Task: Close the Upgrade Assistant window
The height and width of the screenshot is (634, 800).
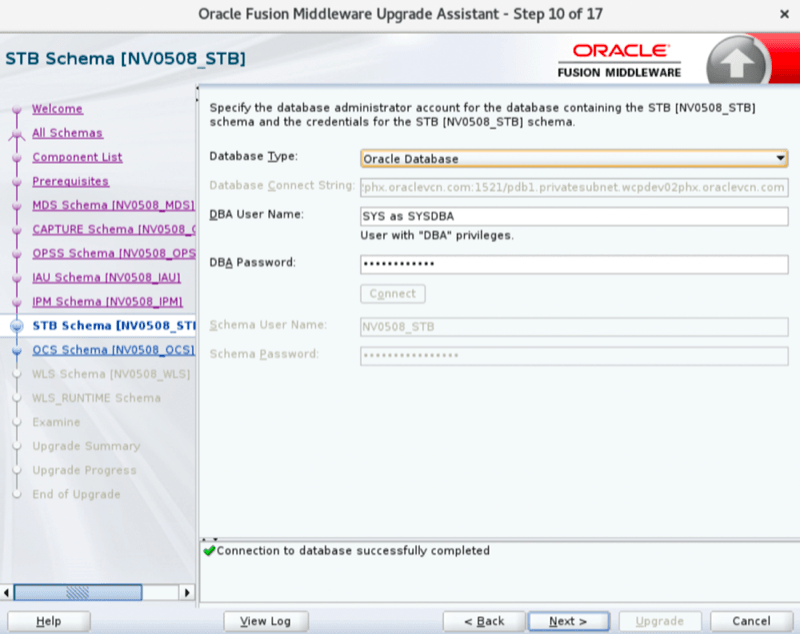Action: (x=784, y=14)
